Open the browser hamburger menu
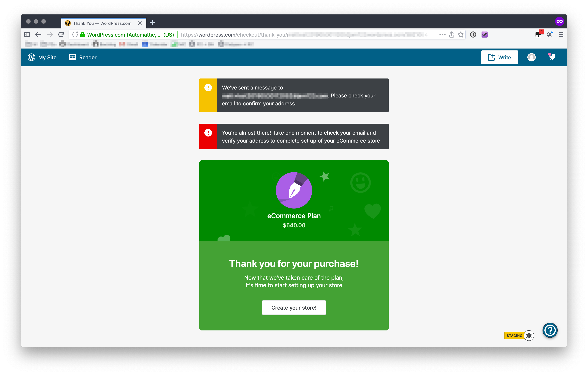Image resolution: width=588 pixels, height=375 pixels. (x=561, y=35)
